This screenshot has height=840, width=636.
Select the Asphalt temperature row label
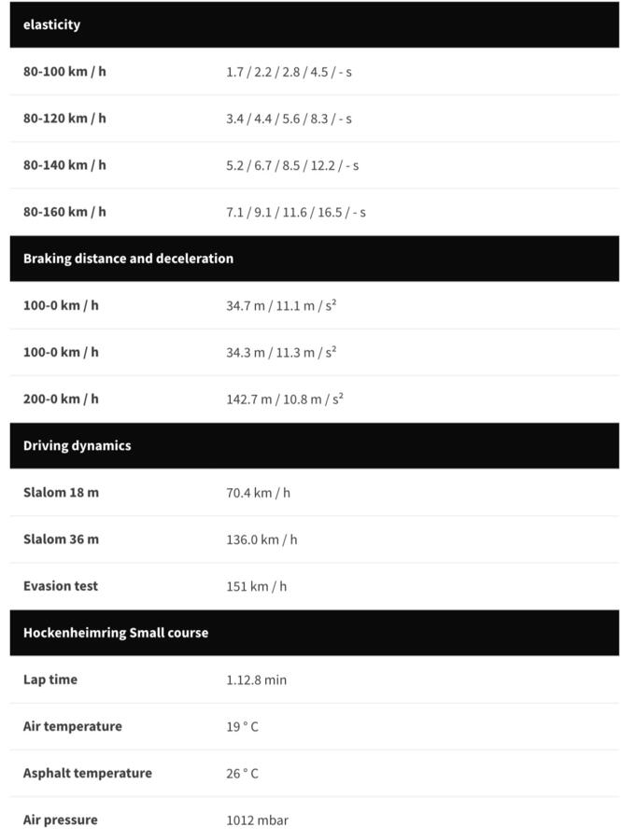88,773
